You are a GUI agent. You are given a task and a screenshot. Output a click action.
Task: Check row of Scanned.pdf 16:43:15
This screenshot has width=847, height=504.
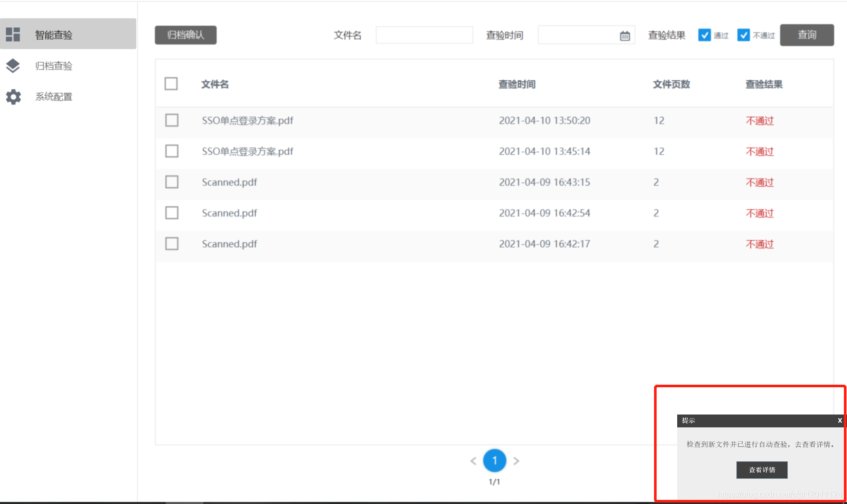click(172, 182)
